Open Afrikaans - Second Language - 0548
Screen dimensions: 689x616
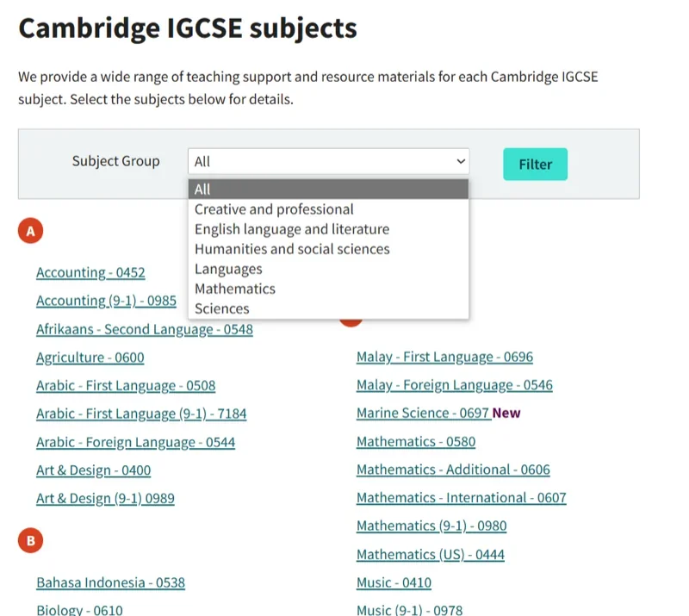[145, 329]
